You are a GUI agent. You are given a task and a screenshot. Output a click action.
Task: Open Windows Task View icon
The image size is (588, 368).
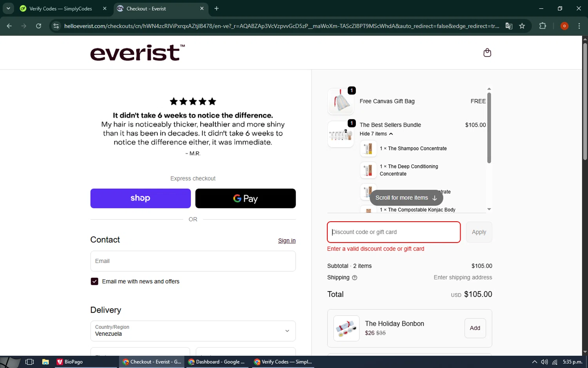29,362
